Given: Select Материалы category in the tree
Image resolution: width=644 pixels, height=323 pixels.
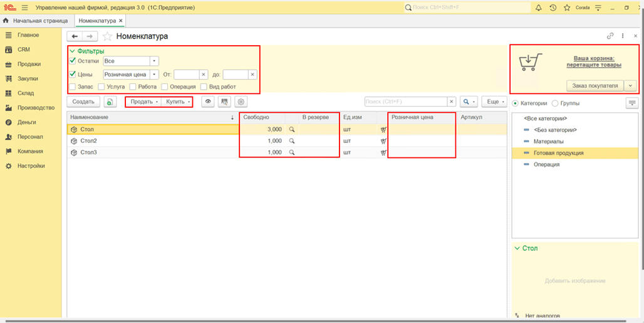Looking at the screenshot, I should (x=548, y=141).
